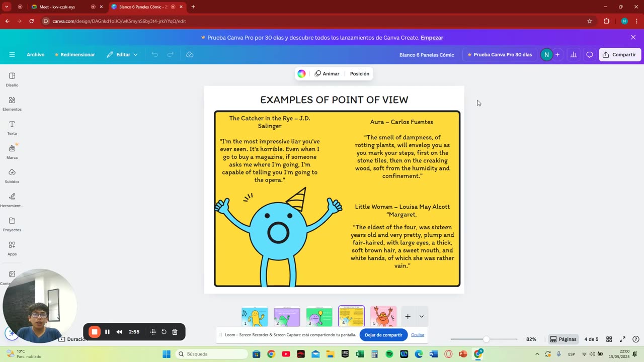
Task: Click Redimensionar in the top bar
Action: pyautogui.click(x=74, y=55)
